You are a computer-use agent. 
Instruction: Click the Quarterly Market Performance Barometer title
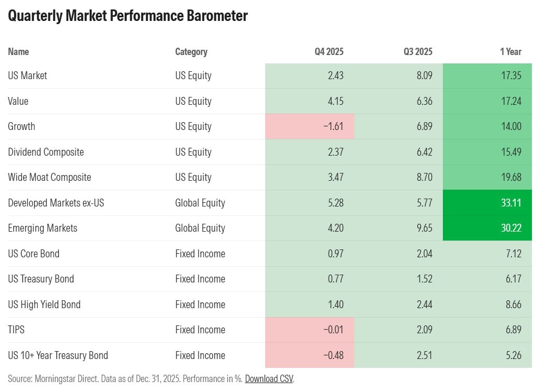128,16
